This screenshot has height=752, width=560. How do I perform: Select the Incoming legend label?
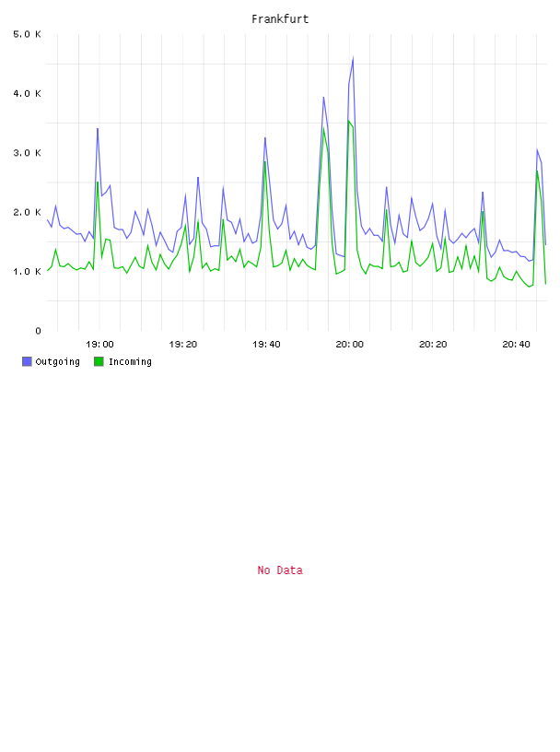click(130, 361)
